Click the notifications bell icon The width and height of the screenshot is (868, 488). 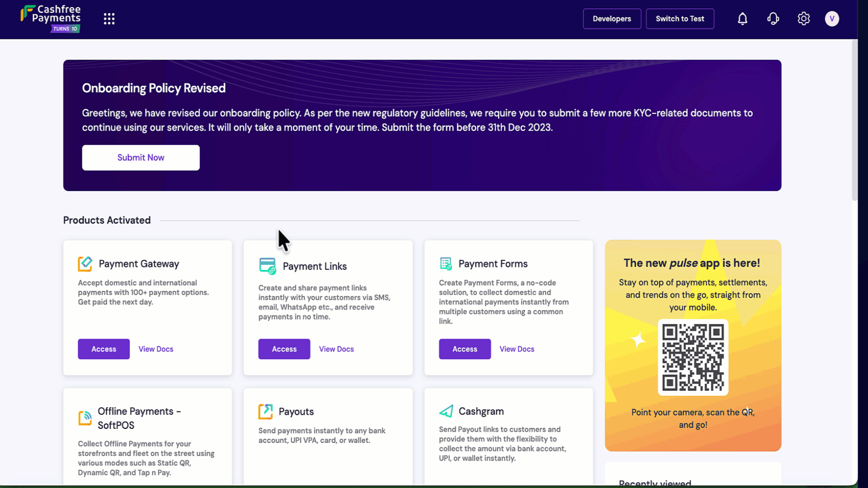tap(742, 19)
